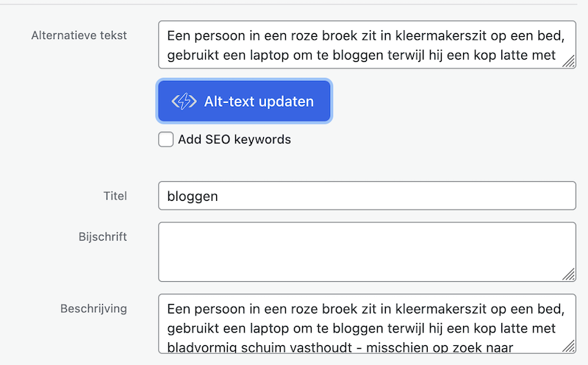Click the Bijschrift field resize handle
The width and height of the screenshot is (588, 365).
569,274
